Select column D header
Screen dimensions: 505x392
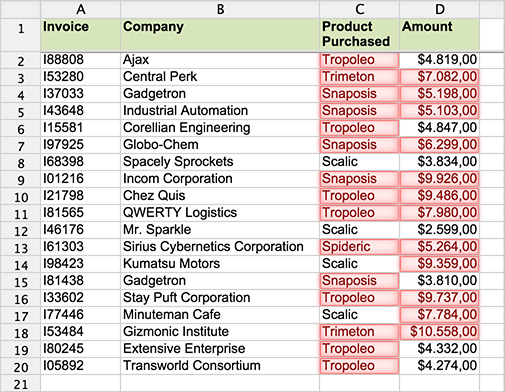coord(440,9)
